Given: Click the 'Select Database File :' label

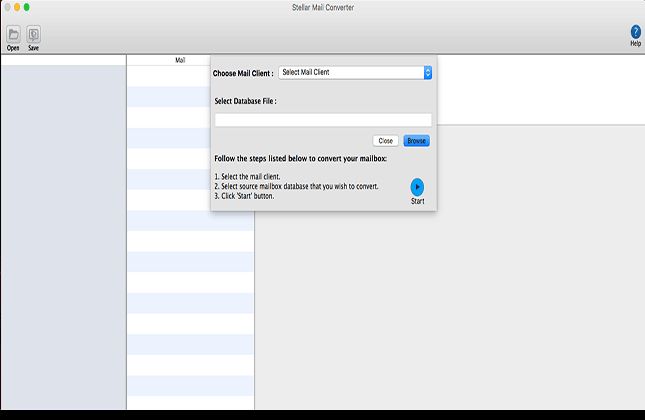Looking at the screenshot, I should (x=246, y=101).
